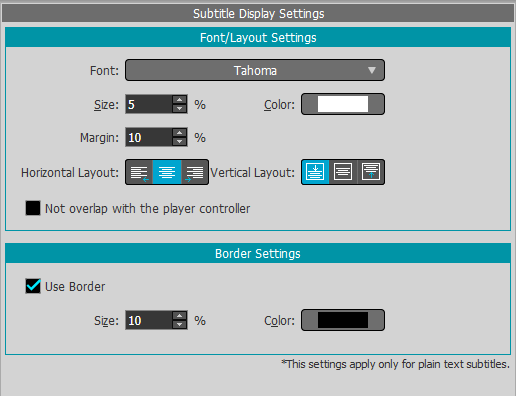
Task: Increase border Size with up arrow
Action: (180, 316)
